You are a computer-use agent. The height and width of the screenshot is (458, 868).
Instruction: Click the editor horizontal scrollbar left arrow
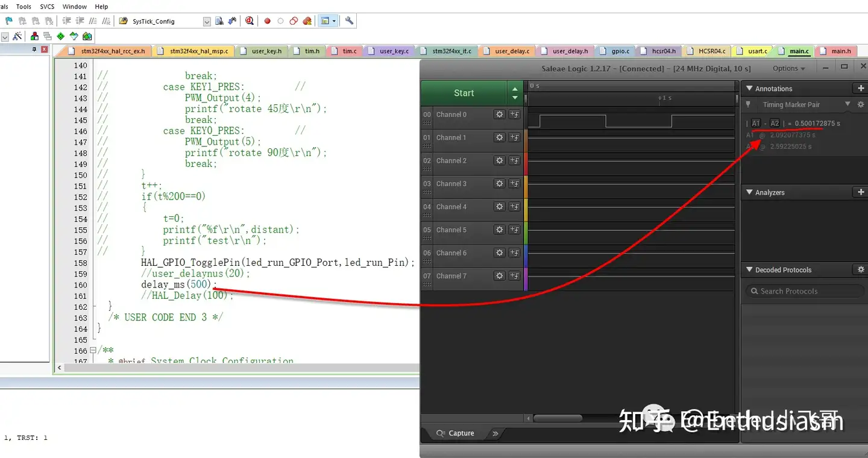(59, 367)
